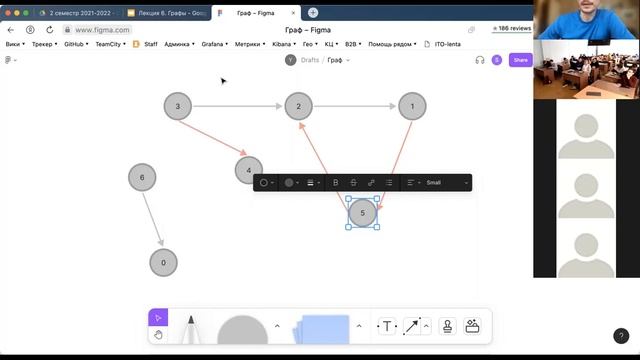
Task: Open the Граф file name dropdown
Action: point(348,60)
